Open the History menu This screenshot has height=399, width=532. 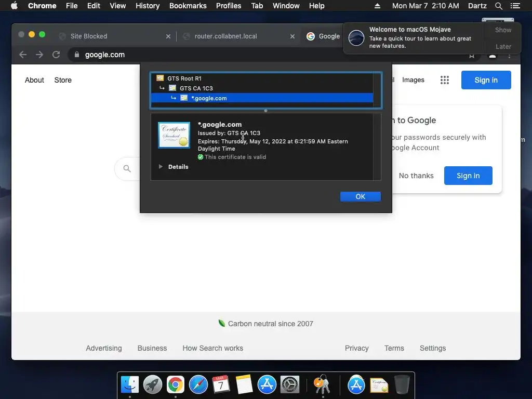point(148,6)
